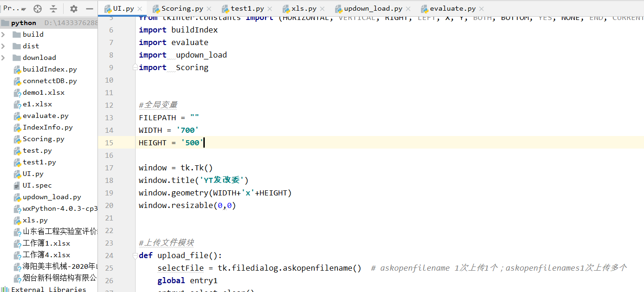The image size is (644, 292).
Task: Collapse the upload_file function fold marker
Action: click(x=135, y=255)
